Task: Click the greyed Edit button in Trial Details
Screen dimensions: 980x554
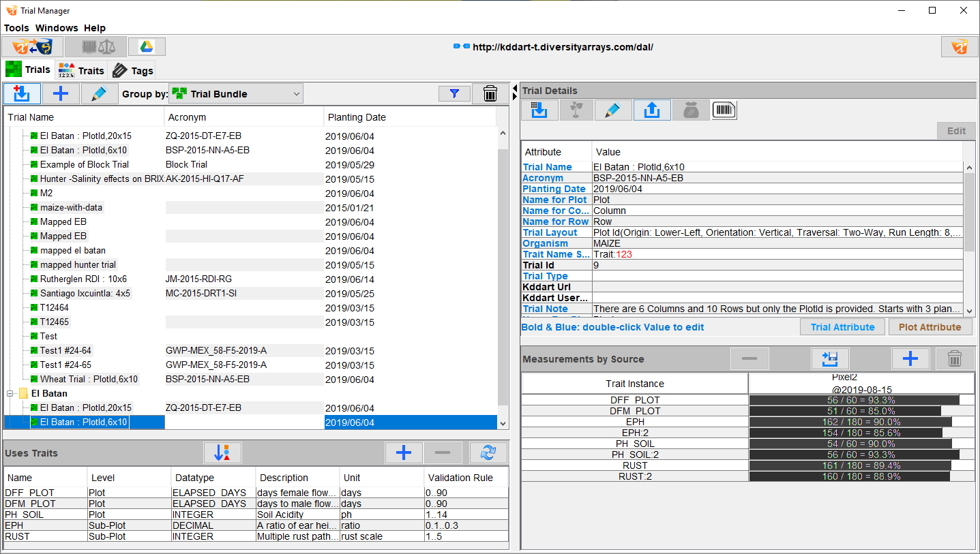Action: pos(956,131)
